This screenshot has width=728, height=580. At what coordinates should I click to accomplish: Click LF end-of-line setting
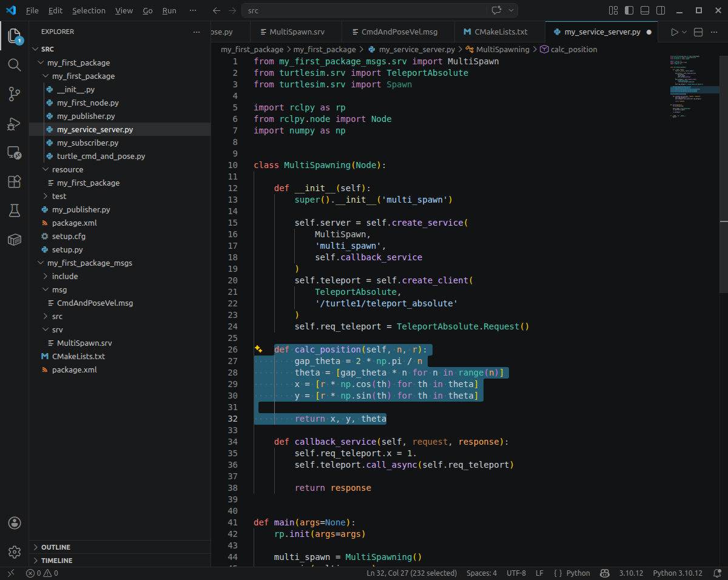[x=539, y=573]
